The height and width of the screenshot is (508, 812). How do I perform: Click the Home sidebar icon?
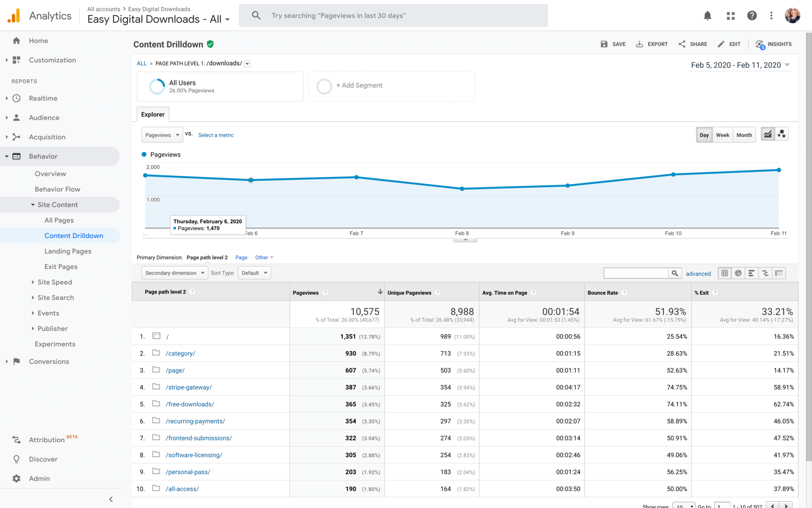tap(16, 40)
